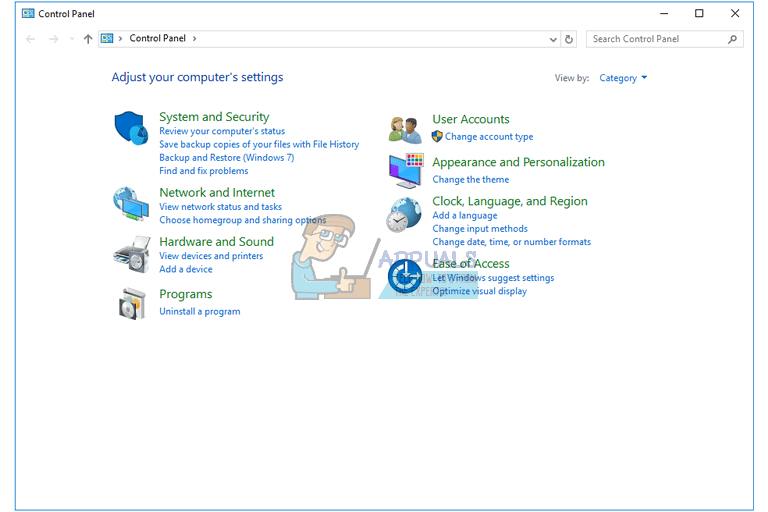Open the recent locations dropdown arrow
This screenshot has height=512, width=768.
(x=72, y=39)
